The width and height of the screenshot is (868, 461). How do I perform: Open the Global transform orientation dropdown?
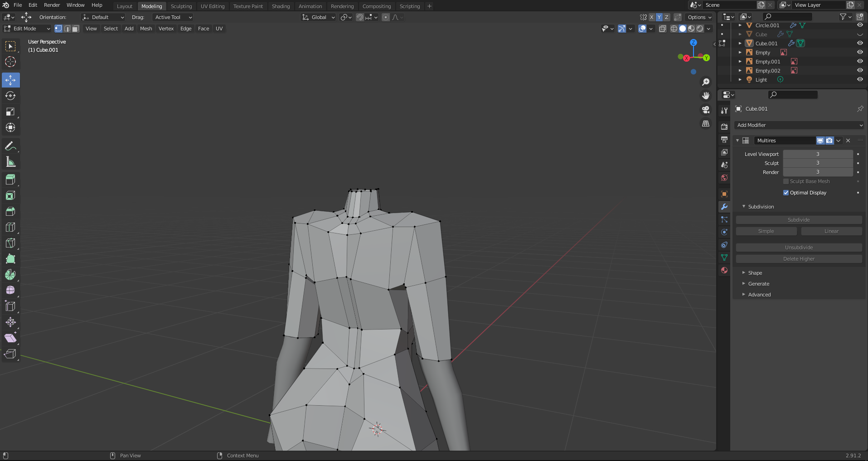pyautogui.click(x=318, y=17)
